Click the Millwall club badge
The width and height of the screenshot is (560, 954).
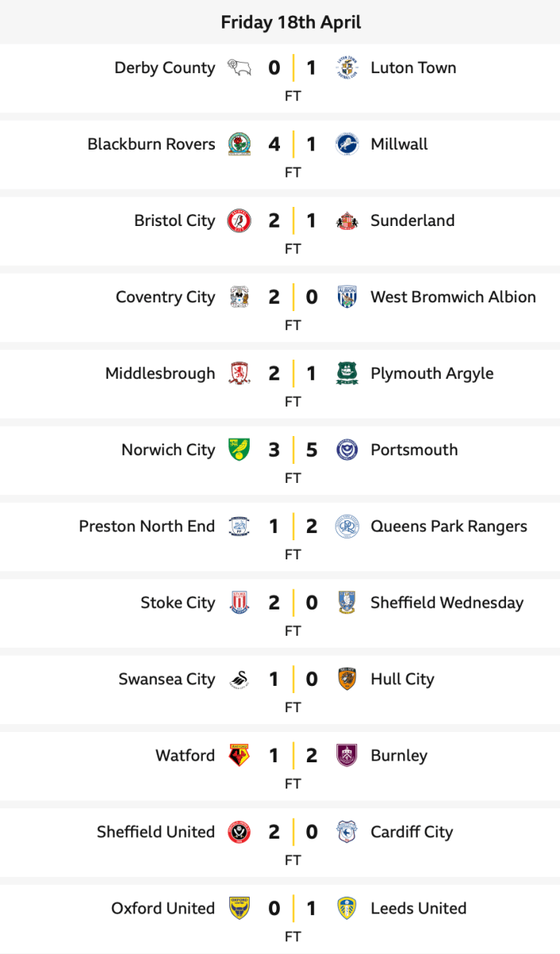point(347,144)
